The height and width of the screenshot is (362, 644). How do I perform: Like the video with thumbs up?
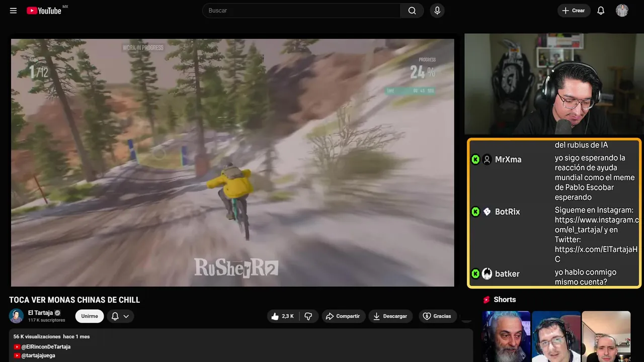pos(283,316)
